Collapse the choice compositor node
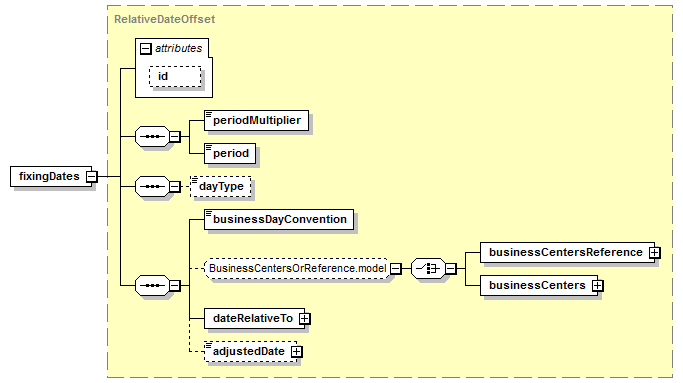This screenshot has width=683, height=383. [451, 269]
